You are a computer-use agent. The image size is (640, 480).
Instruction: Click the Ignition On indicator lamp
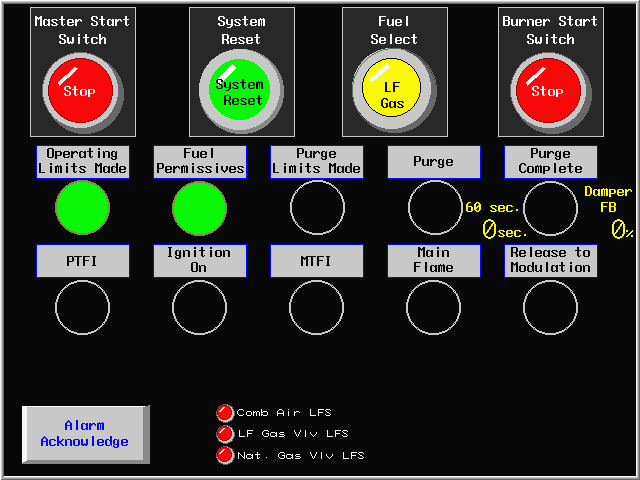200,307
